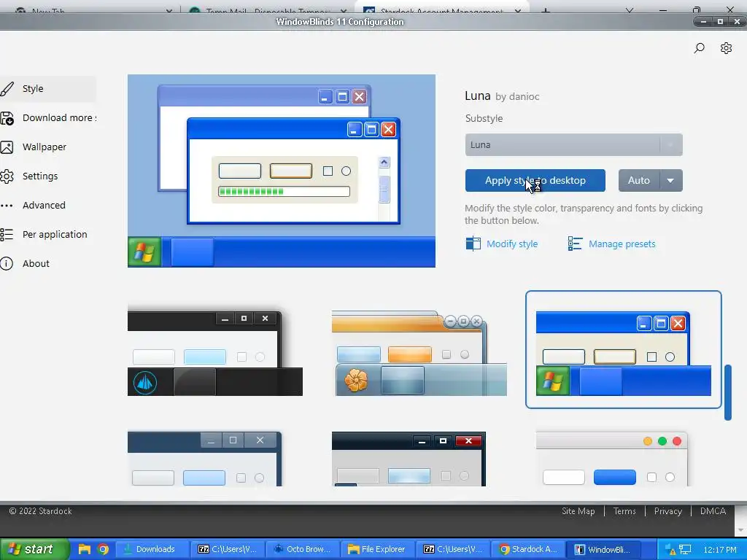Image resolution: width=747 pixels, height=560 pixels.
Task: Open the Site Map footer link
Action: coord(578,511)
